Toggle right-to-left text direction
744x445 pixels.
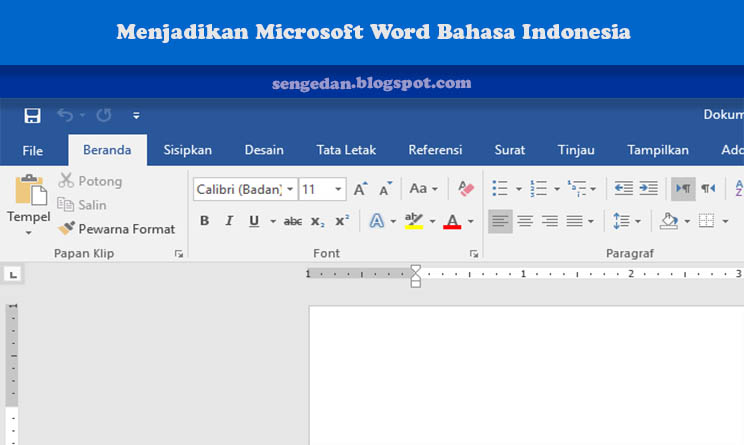coord(708,188)
